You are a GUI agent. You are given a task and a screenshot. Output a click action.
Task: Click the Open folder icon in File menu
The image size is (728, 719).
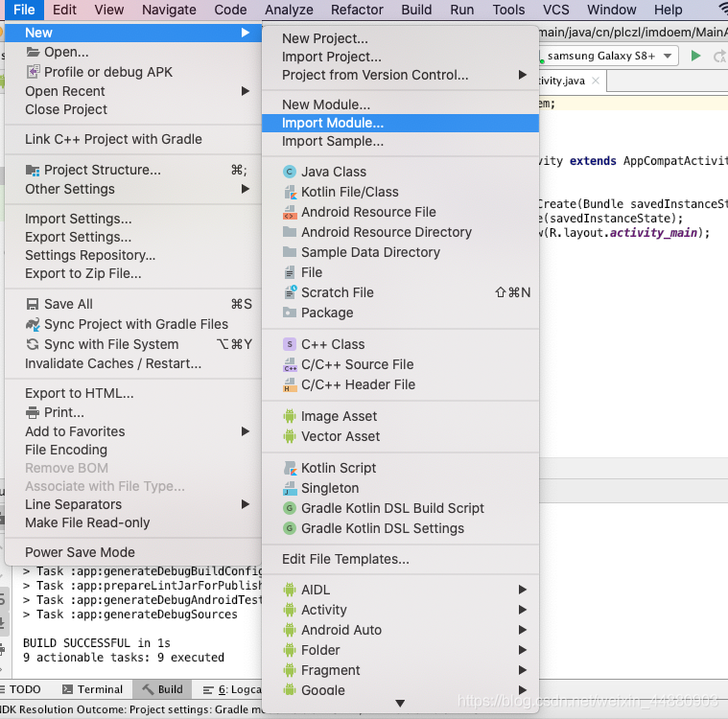click(33, 52)
